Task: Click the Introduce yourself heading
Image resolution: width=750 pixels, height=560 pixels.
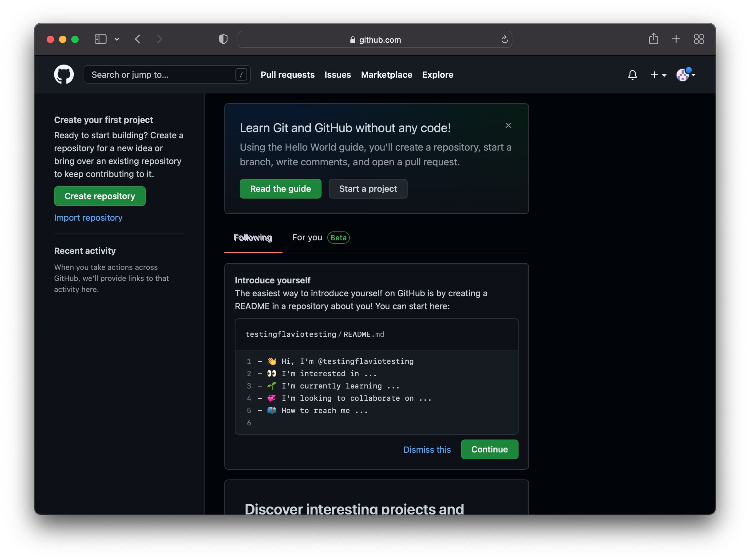Action: [272, 280]
